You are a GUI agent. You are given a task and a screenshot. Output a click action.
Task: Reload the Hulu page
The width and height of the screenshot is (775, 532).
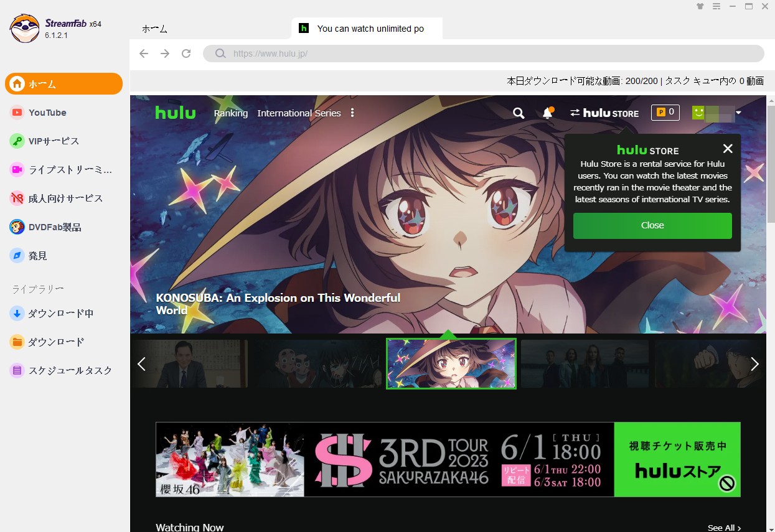point(186,54)
